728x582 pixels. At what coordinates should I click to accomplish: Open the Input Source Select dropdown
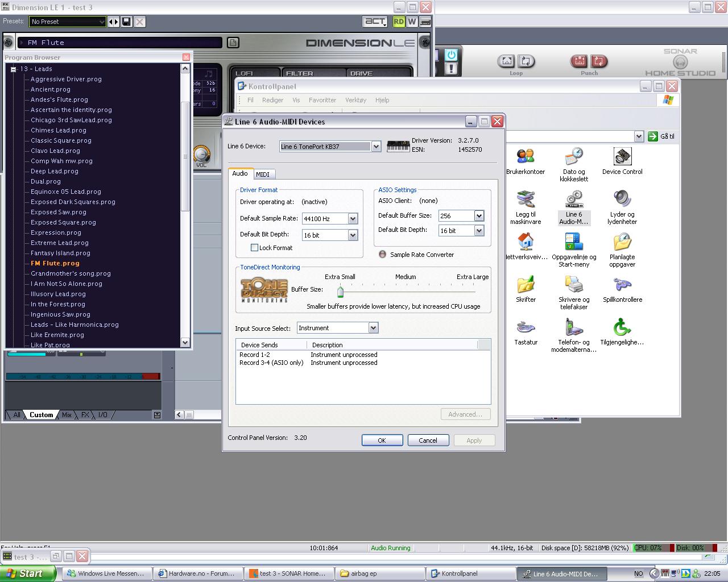[373, 328]
